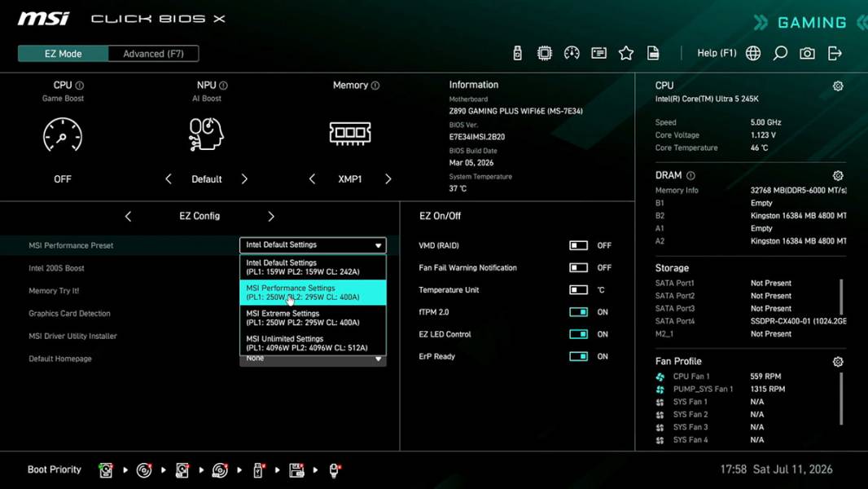868x489 pixels.
Task: Click left arrow beside XMP1
Action: (312, 178)
